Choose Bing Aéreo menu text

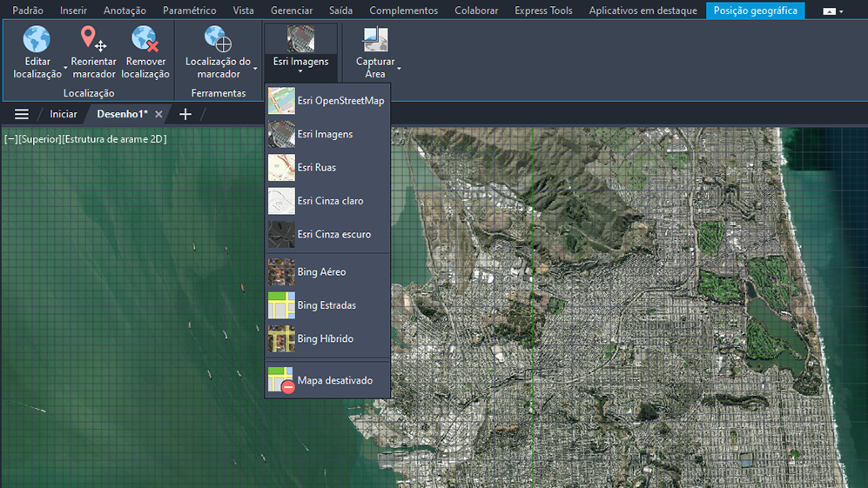click(321, 272)
